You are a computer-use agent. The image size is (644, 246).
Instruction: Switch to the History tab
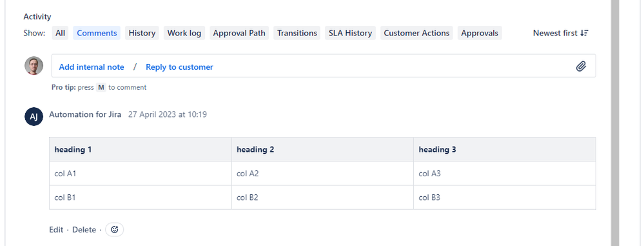[x=142, y=33]
